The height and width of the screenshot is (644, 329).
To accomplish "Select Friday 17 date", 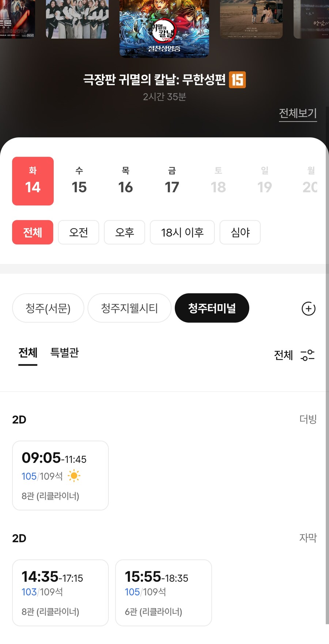I will [x=172, y=181].
